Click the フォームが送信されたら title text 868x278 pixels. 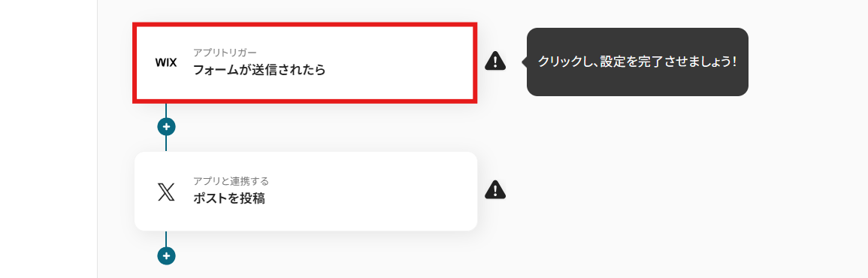click(x=259, y=71)
